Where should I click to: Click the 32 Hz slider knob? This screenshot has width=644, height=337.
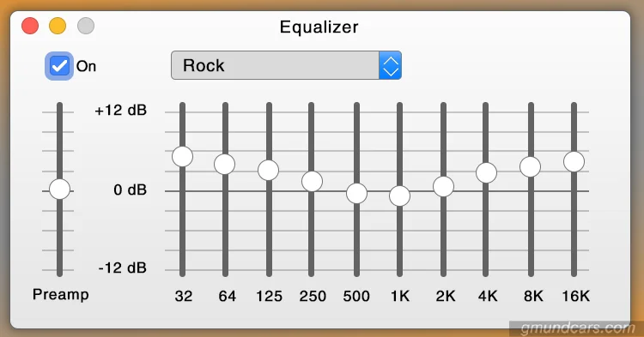click(182, 157)
